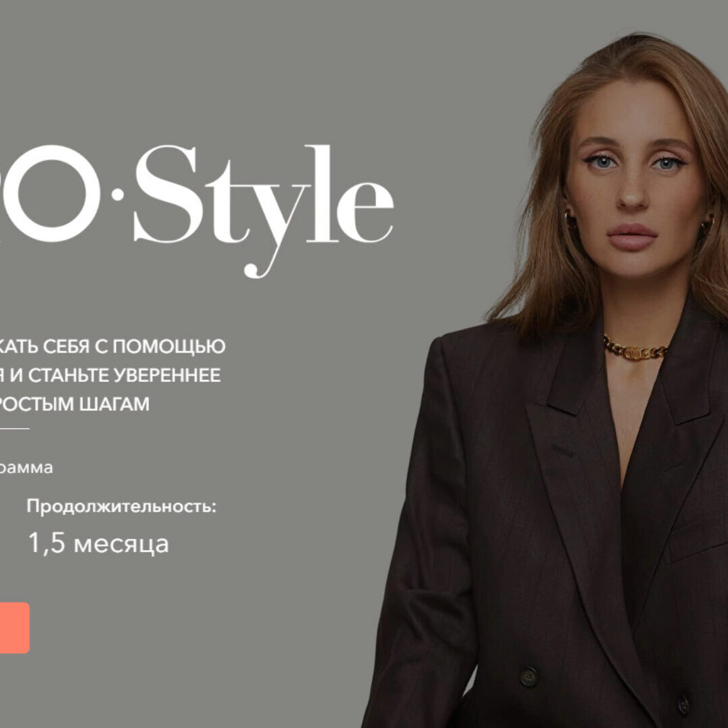The image size is (728, 728).
Task: Select the headline line 'И СТАНЬТЕ УВЕРЕННЕЕ'
Action: tap(115, 375)
